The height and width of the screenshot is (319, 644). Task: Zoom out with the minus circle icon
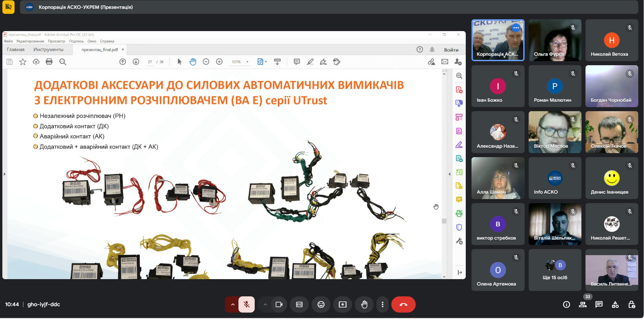coord(206,62)
